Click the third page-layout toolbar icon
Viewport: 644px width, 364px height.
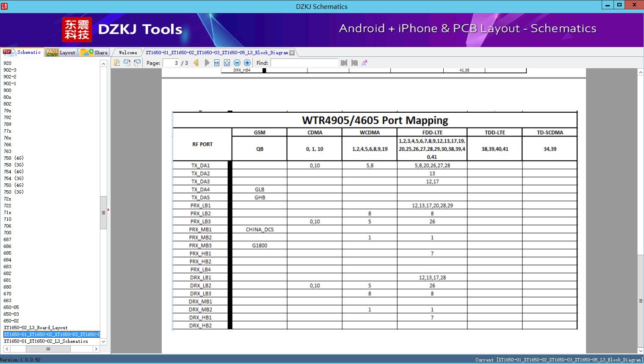(137, 63)
